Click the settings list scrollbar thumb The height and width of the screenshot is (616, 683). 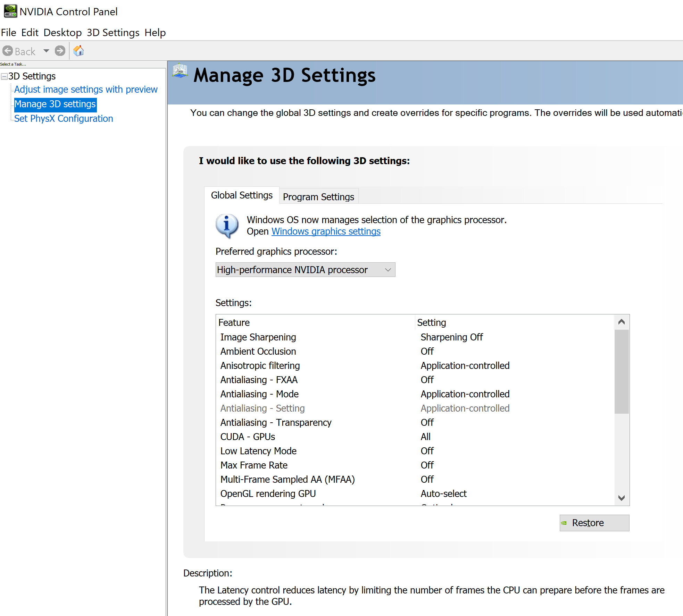[x=622, y=372]
